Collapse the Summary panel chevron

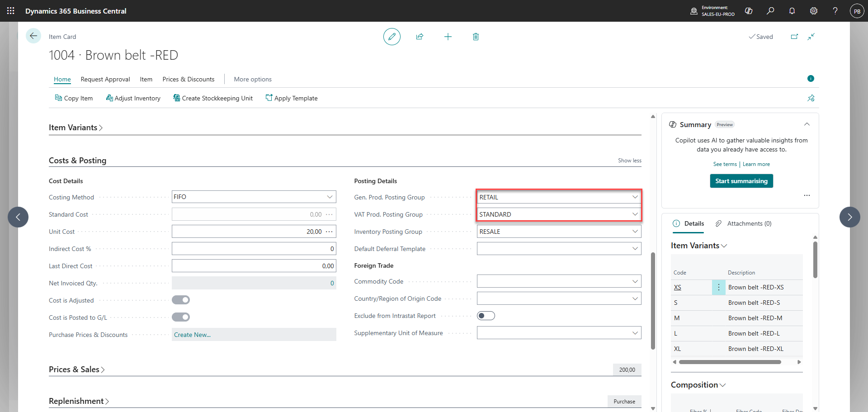[x=807, y=124]
